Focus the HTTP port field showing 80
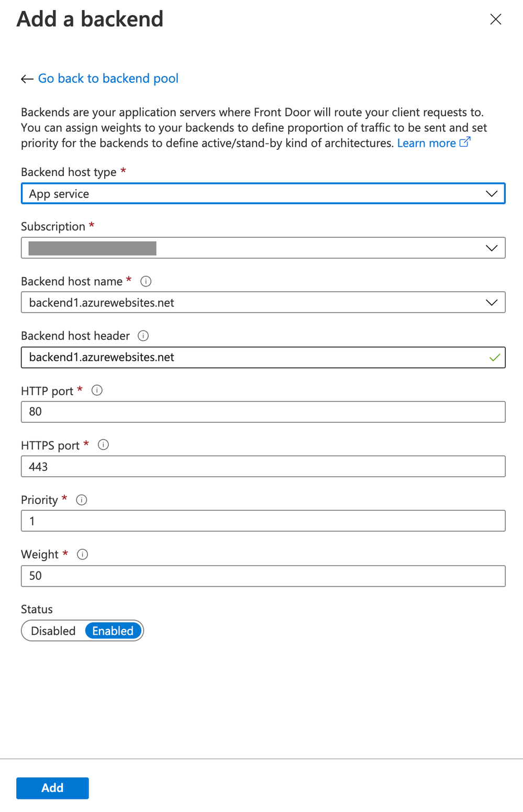This screenshot has width=523, height=812. 263,412
